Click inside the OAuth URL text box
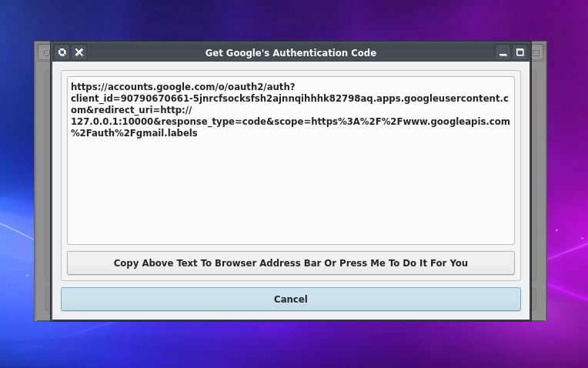 [x=291, y=161]
